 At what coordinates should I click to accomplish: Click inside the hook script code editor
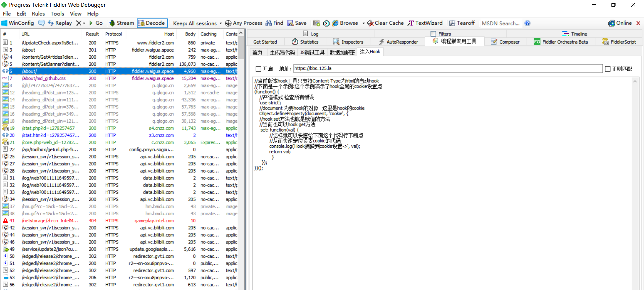pos(442,184)
